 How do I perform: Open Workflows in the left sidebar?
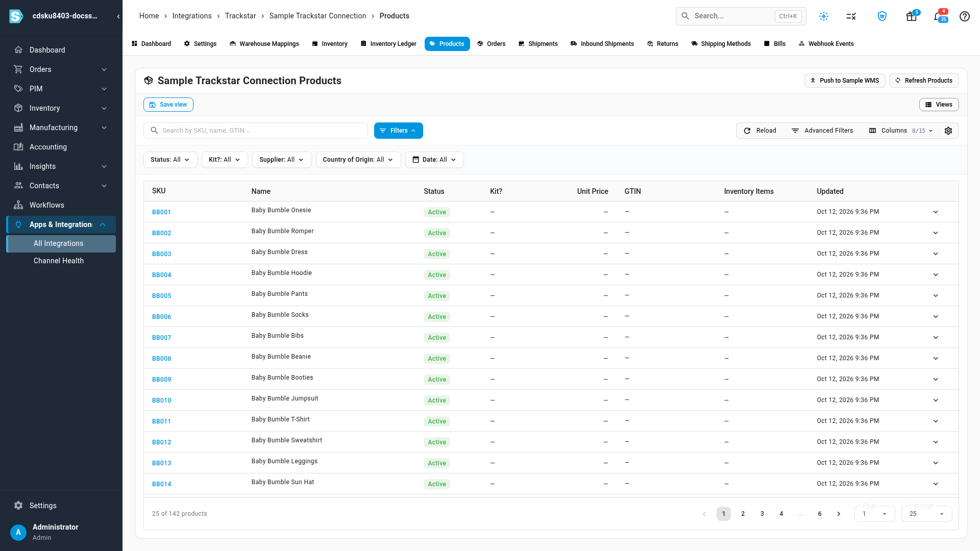(x=61, y=205)
